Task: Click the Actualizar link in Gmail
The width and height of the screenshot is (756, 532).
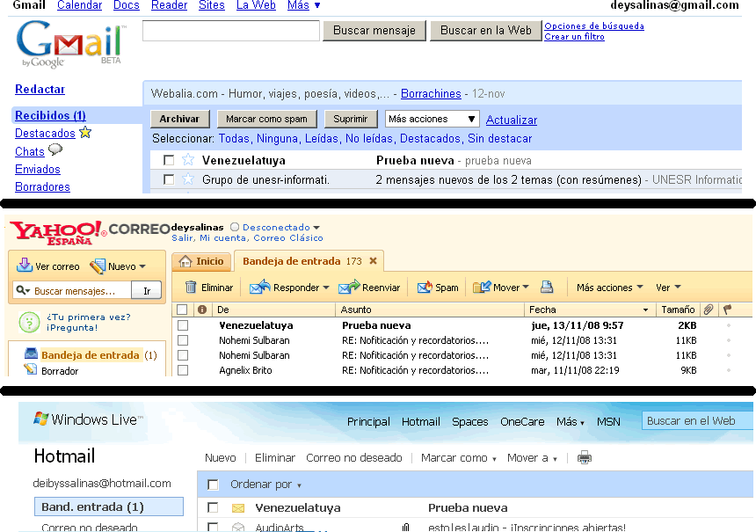Action: [x=512, y=120]
